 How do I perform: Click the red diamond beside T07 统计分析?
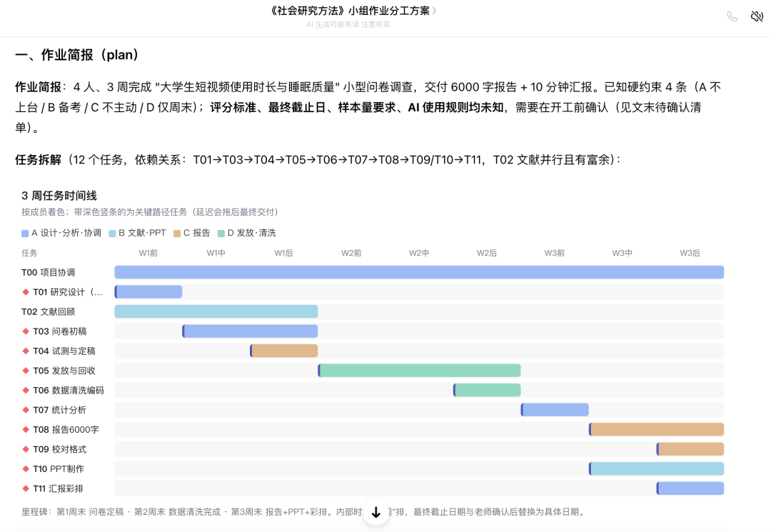tap(26, 410)
